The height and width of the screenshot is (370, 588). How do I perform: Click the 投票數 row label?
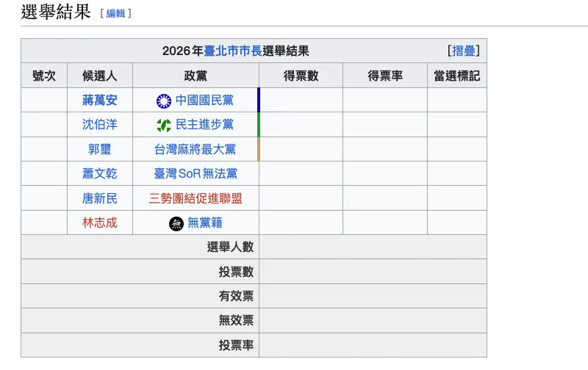pos(236,272)
